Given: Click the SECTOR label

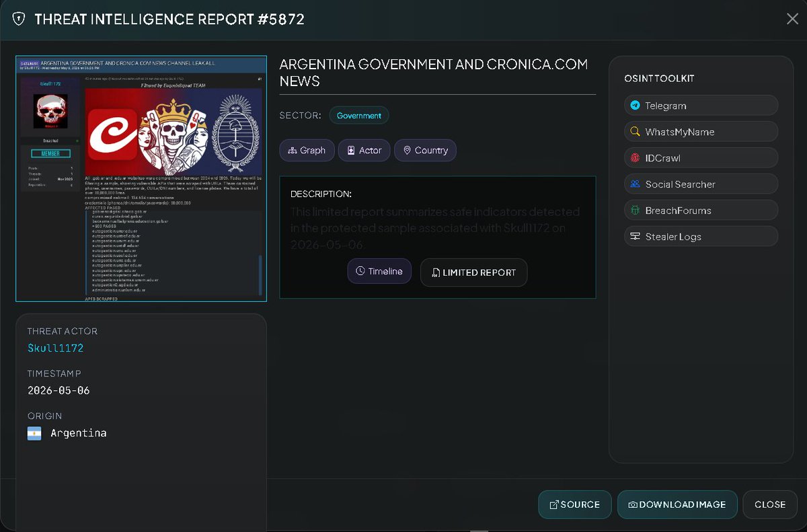Looking at the screenshot, I should 301,116.
